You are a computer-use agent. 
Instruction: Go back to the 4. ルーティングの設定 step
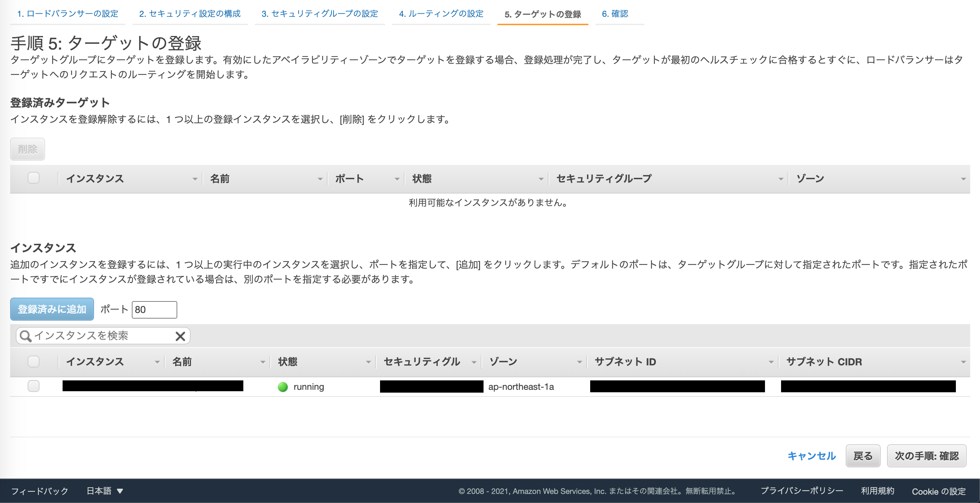441,14
